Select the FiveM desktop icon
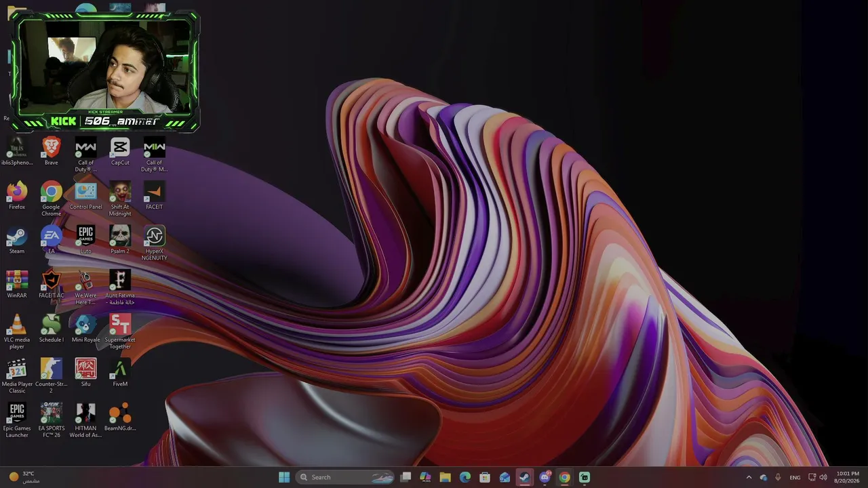 point(120,373)
